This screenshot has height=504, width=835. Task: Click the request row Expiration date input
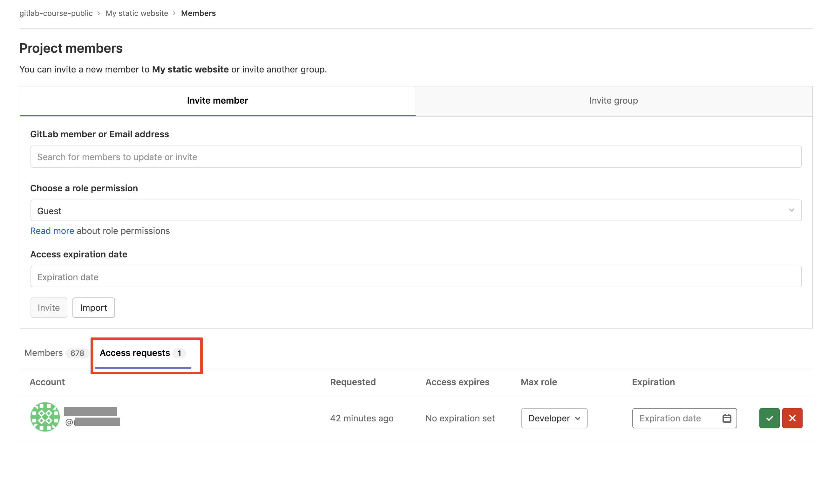click(x=676, y=418)
